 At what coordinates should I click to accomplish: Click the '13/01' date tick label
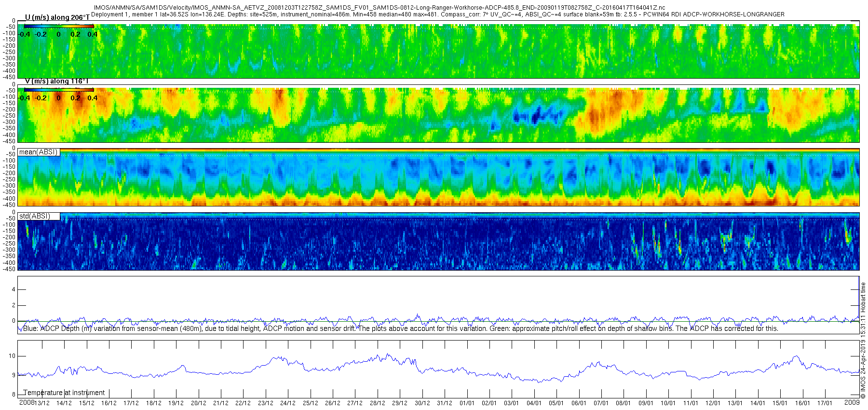(x=735, y=403)
